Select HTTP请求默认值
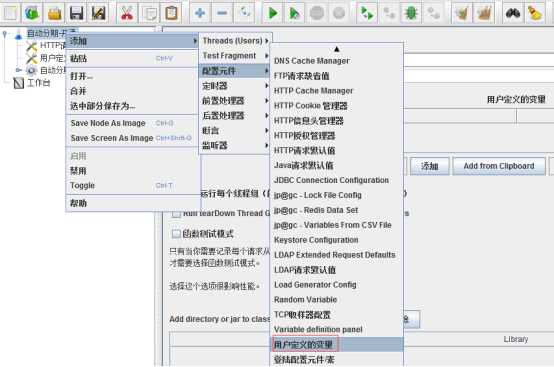 point(337,150)
